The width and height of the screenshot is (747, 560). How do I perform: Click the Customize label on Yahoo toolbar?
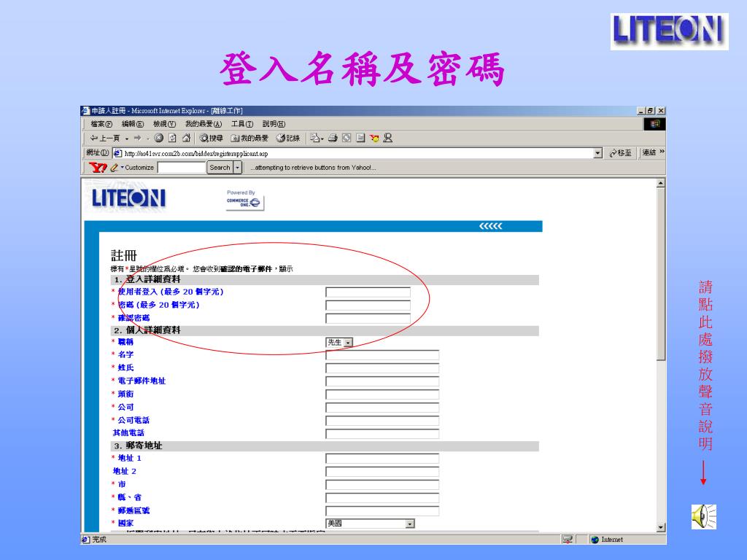click(x=139, y=168)
